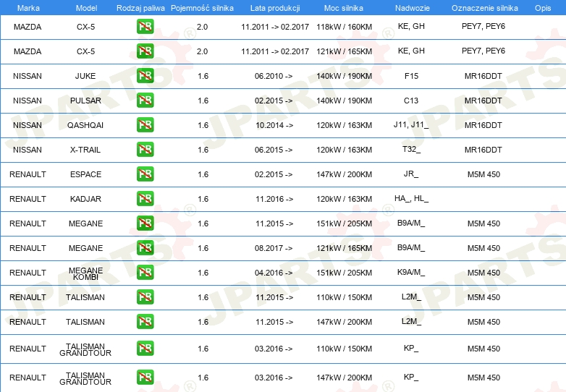Click the HA_, HL_ body code
566x392 pixels.
(x=412, y=198)
